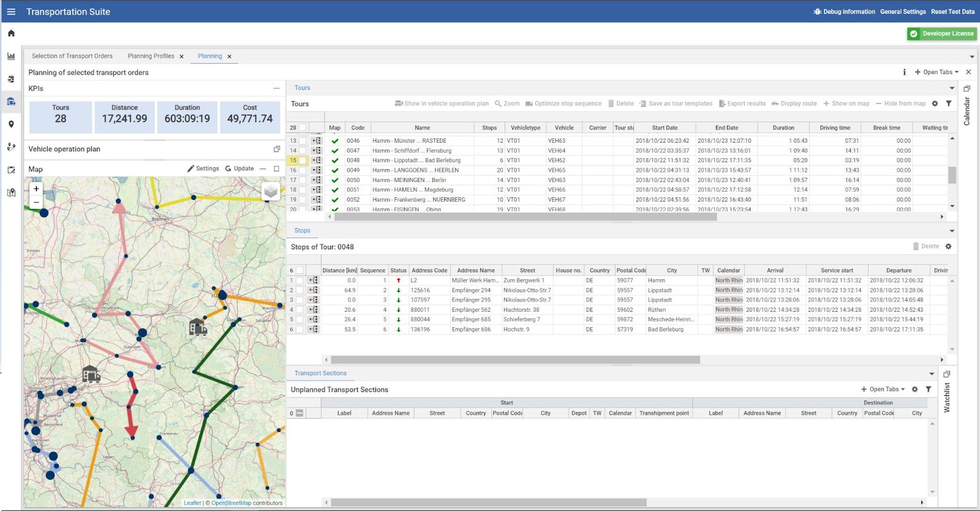The width and height of the screenshot is (980, 511).
Task: Collapse the Stops section arrow
Action: click(x=952, y=231)
